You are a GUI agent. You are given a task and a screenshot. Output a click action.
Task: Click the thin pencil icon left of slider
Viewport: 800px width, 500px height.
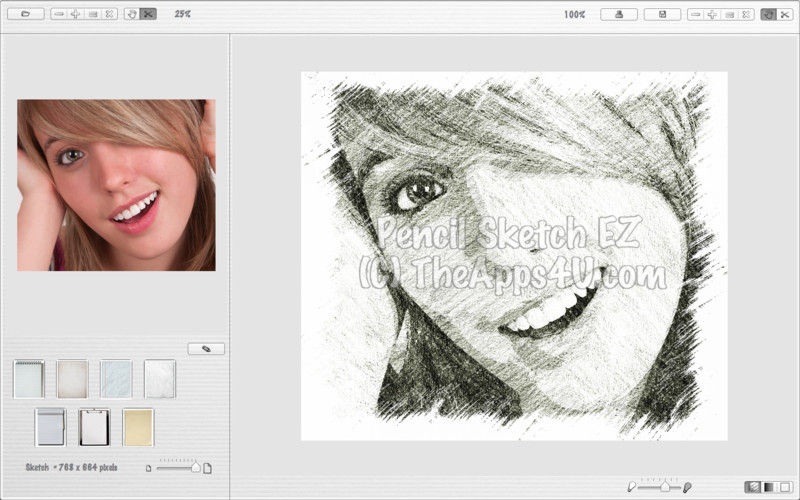point(632,487)
